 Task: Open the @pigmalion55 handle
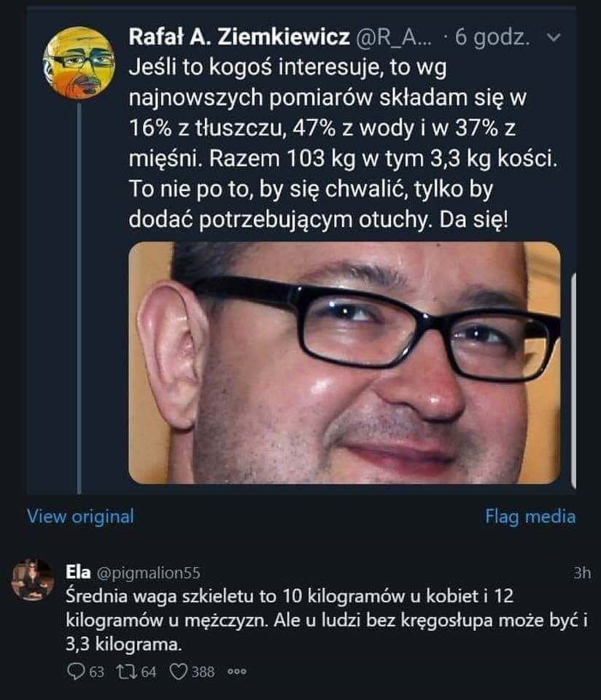[x=148, y=573]
